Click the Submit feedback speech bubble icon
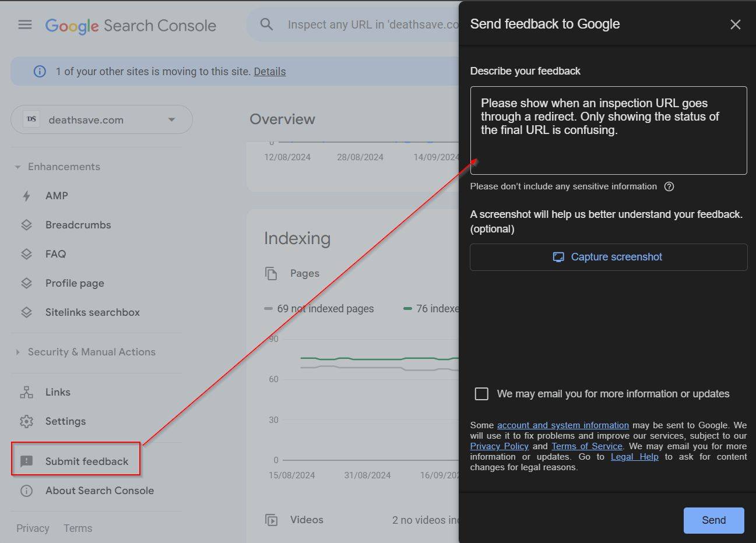 pos(26,461)
